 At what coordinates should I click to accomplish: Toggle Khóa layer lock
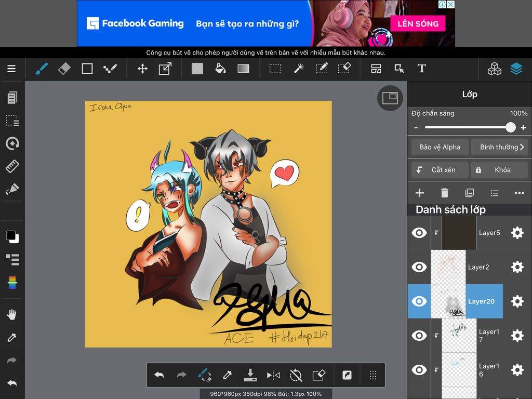tap(499, 170)
